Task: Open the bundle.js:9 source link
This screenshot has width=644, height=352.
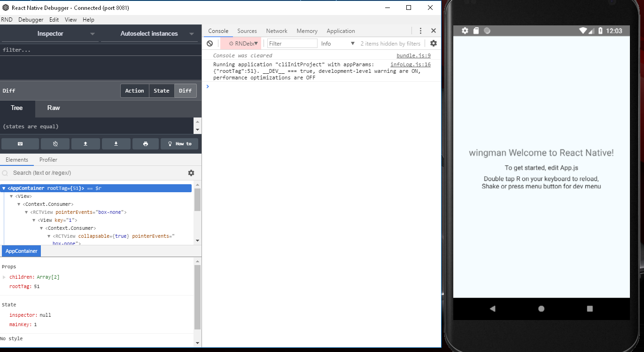Action: [413, 55]
